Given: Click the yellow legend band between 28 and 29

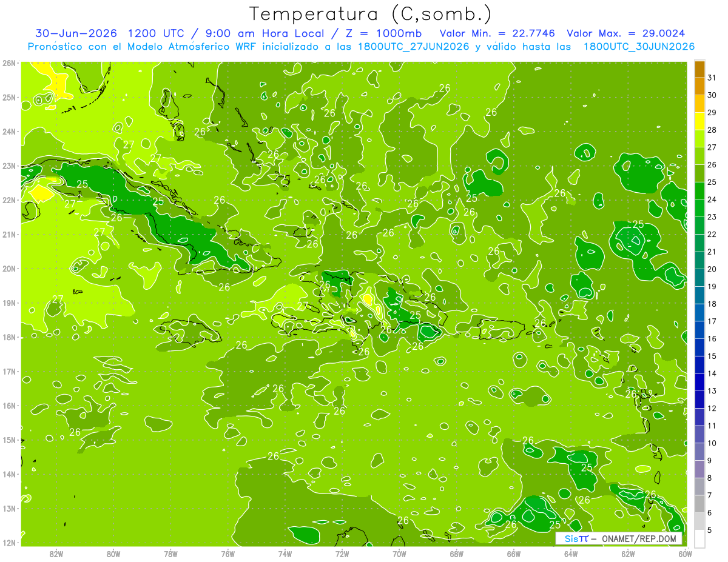Looking at the screenshot, I should pyautogui.click(x=699, y=121).
